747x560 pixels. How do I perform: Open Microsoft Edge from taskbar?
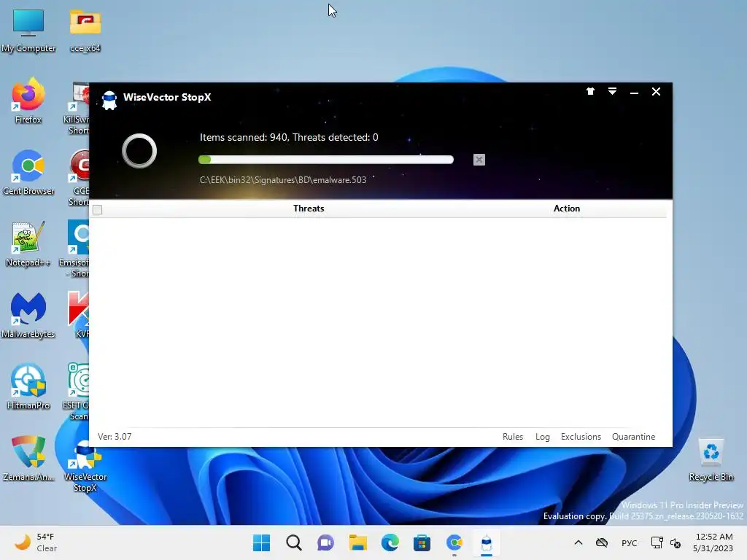coord(390,542)
